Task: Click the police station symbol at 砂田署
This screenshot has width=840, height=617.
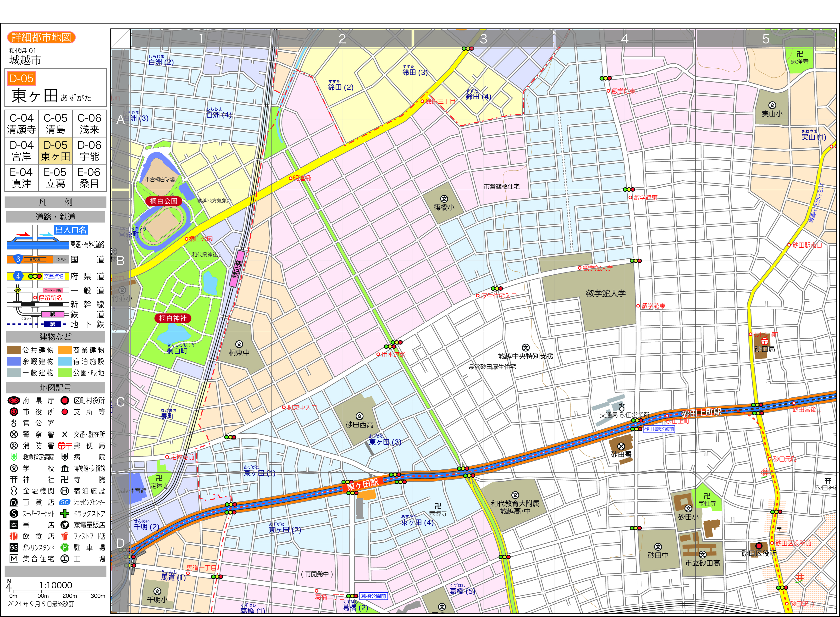Action: click(621, 446)
